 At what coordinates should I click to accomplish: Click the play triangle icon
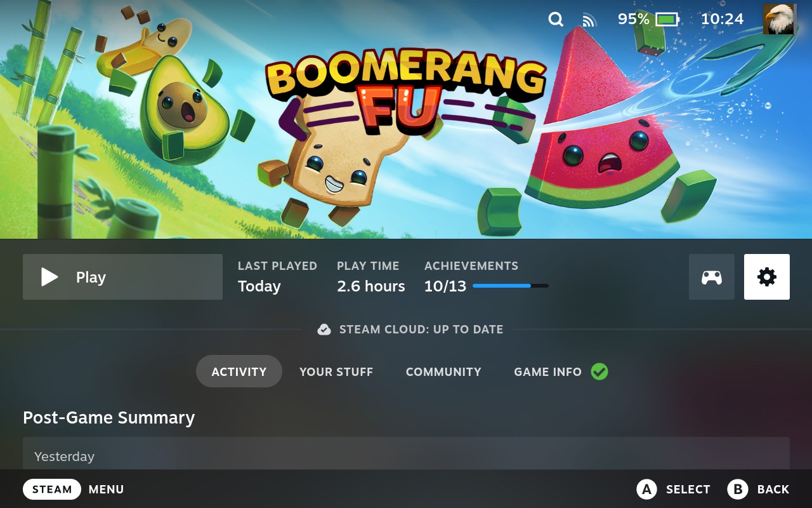pos(49,277)
